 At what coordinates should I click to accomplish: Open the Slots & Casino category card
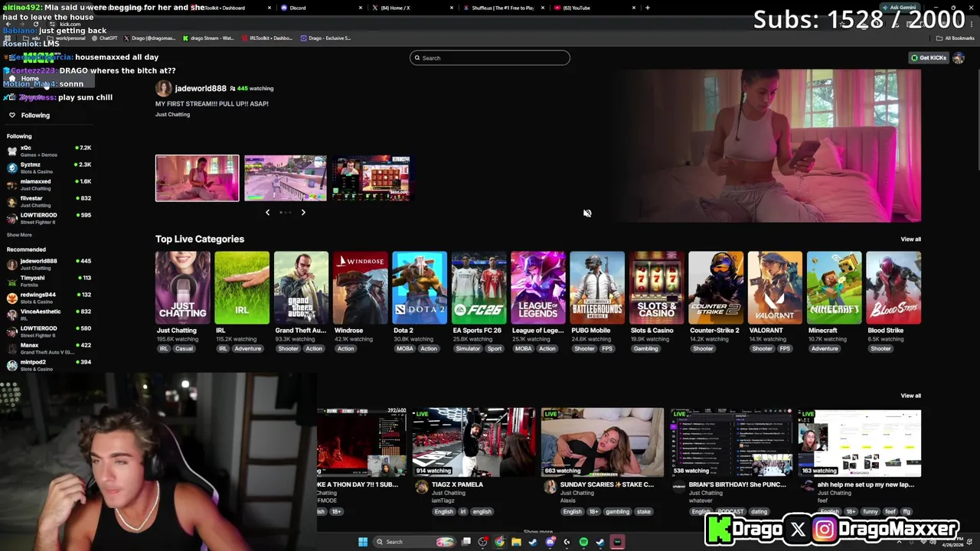(656, 287)
